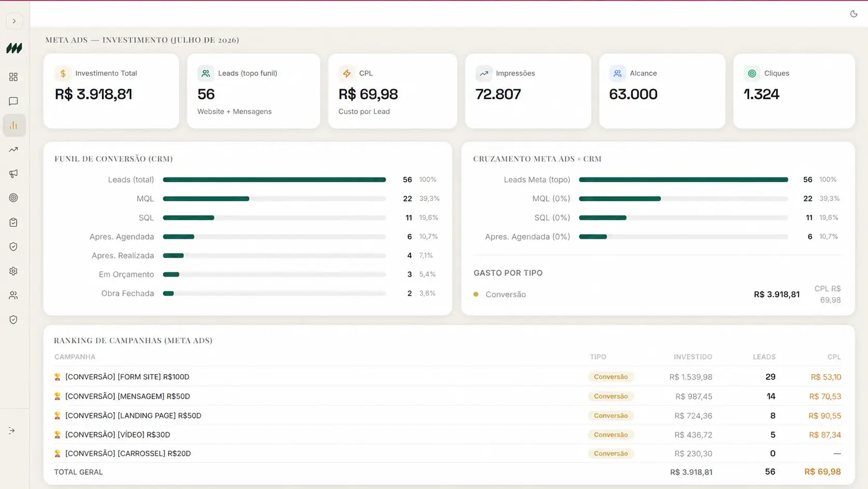Image resolution: width=868 pixels, height=489 pixels.
Task: Click the Conversão tag on the CARROSSEL row
Action: 611,454
